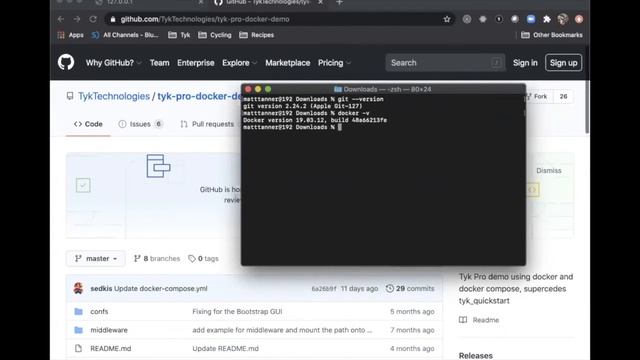This screenshot has height=360, width=640.
Task: Open the fork count 26
Action: 563,96
